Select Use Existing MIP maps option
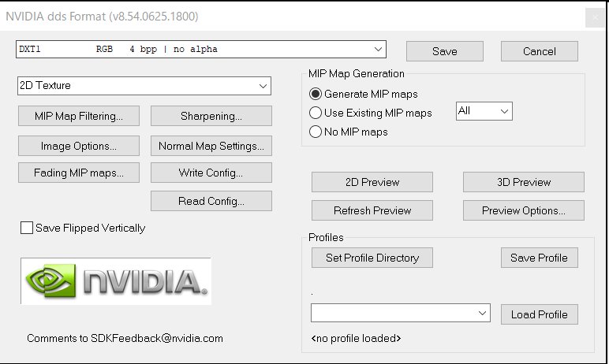The image size is (609, 364). (x=316, y=113)
